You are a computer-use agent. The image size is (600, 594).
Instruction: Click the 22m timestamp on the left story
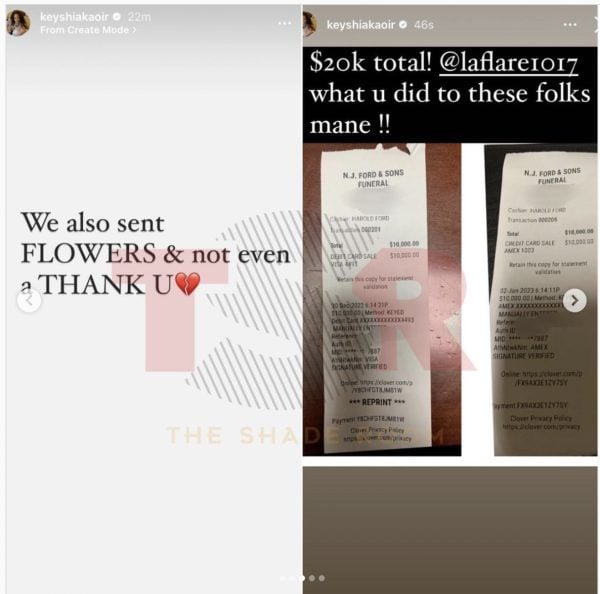[139, 17]
